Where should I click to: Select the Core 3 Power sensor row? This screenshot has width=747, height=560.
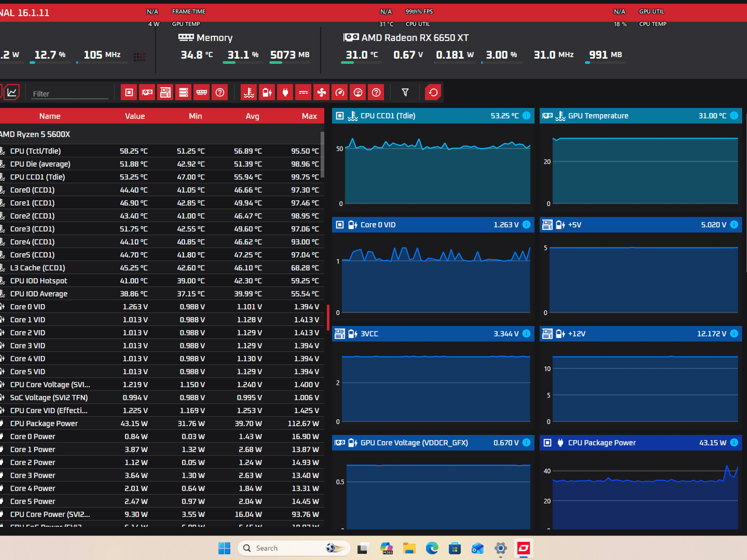160,475
